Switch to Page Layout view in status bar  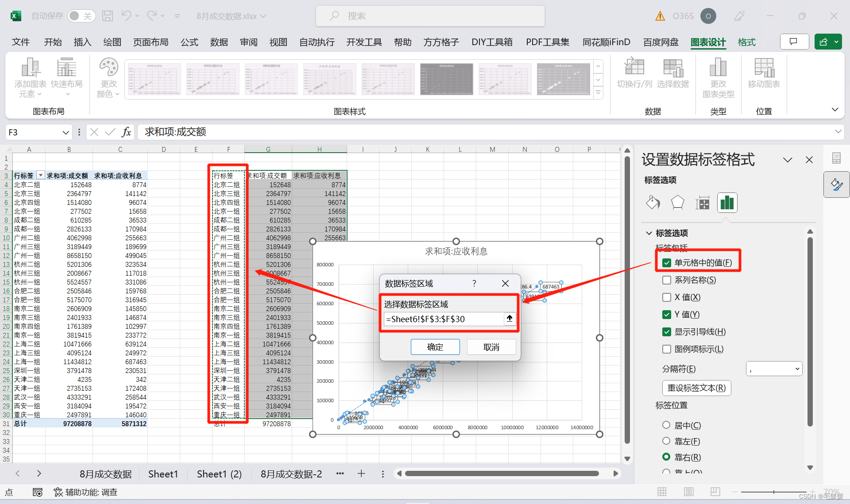[688, 492]
